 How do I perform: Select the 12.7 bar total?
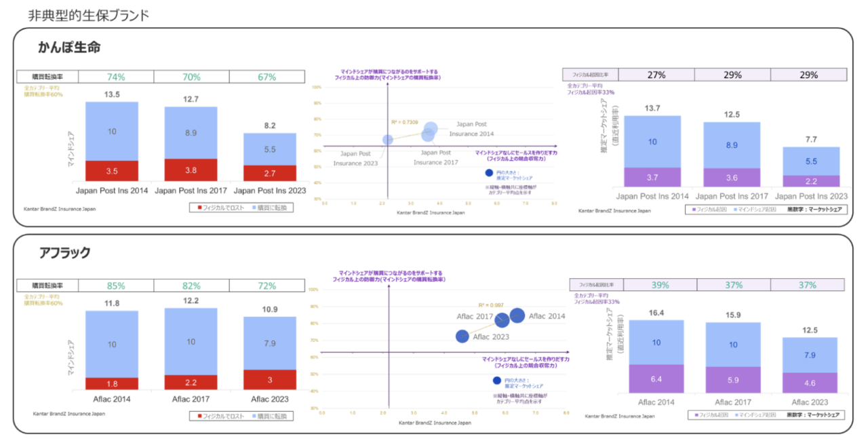point(191,99)
